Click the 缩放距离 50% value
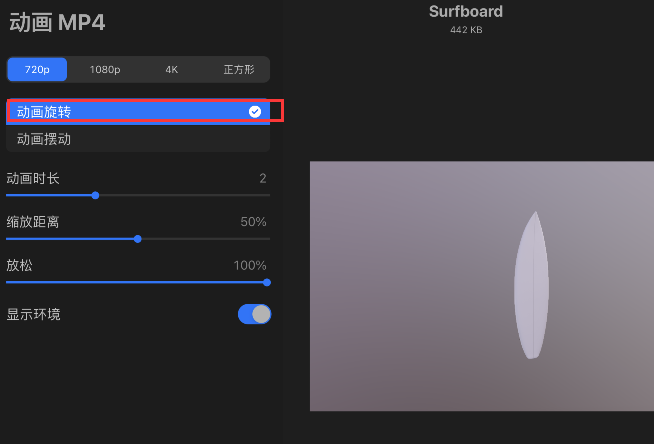Image resolution: width=654 pixels, height=444 pixels. click(253, 222)
